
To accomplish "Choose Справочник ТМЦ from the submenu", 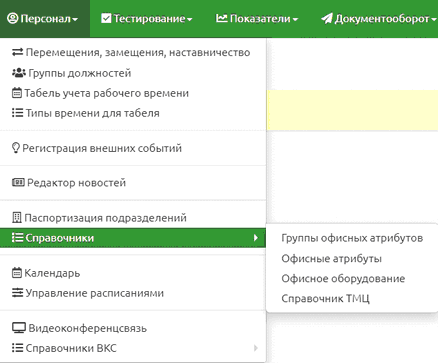I will (352, 298).
